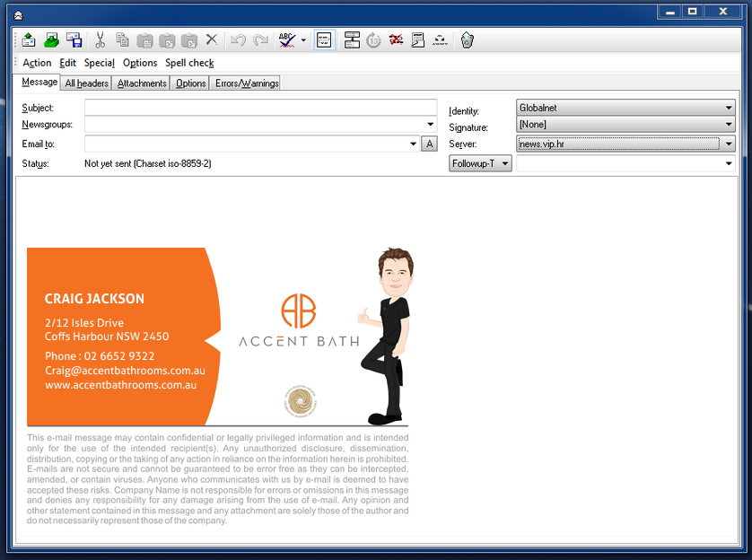Image resolution: width=752 pixels, height=560 pixels.
Task: Click the two stacked boxes icon
Action: tap(352, 39)
